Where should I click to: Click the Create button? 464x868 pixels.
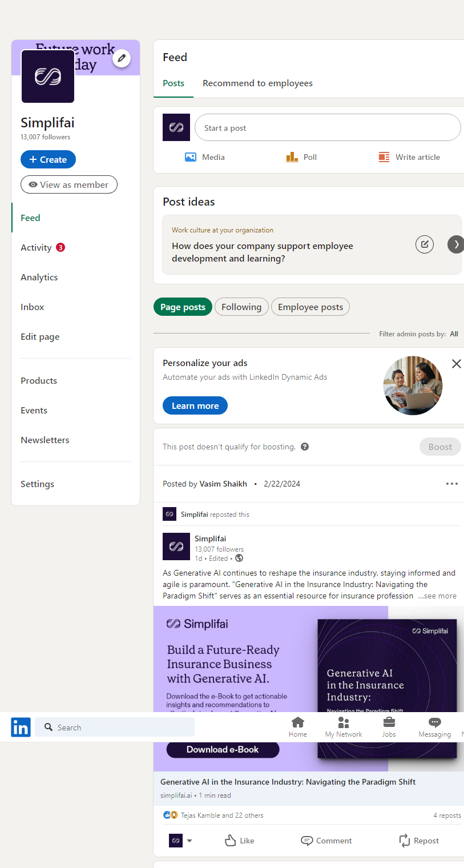48,159
